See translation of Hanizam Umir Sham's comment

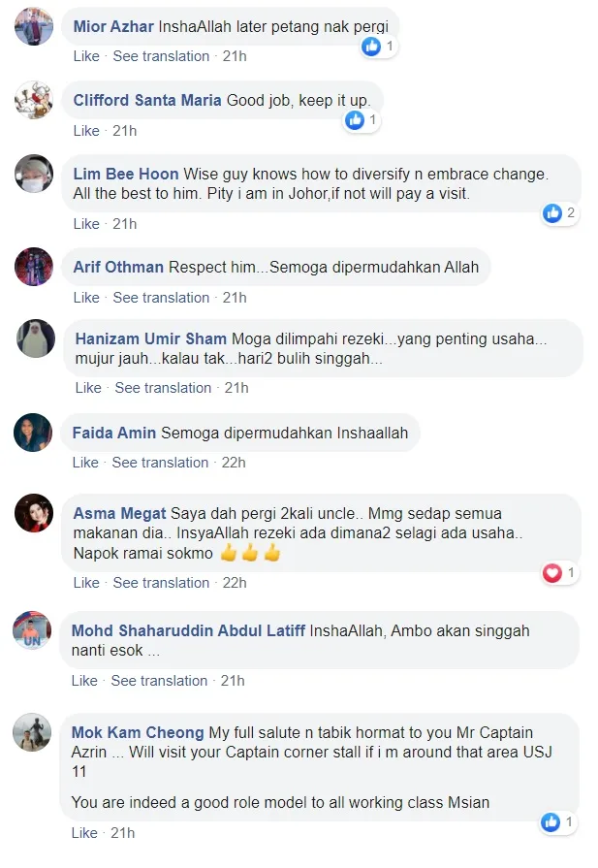(x=163, y=388)
